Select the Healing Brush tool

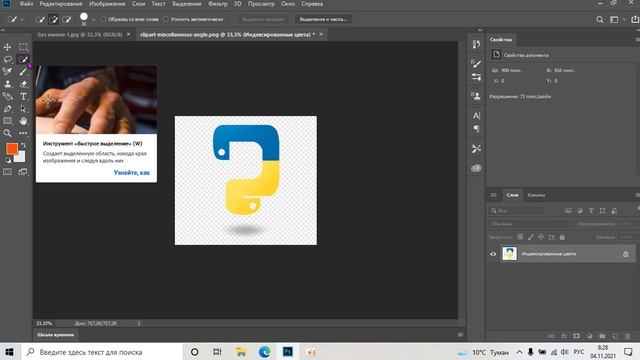7,72
